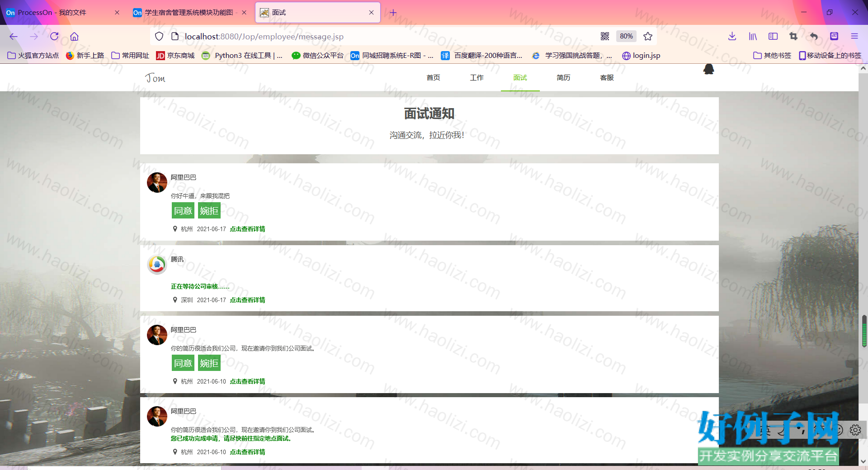Click 阿里巴巴 avatar in first notification
868x470 pixels.
(x=157, y=183)
